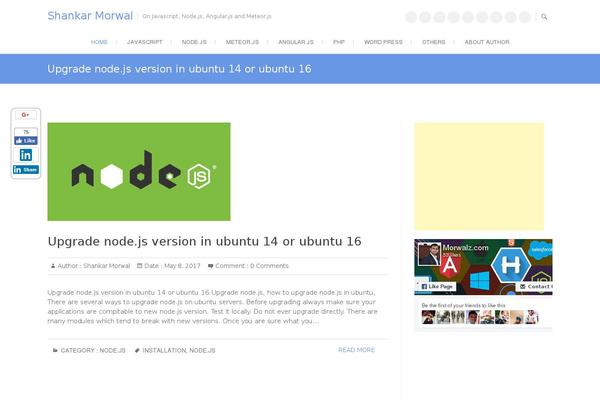Click the post excerpt paragraph

(x=212, y=307)
